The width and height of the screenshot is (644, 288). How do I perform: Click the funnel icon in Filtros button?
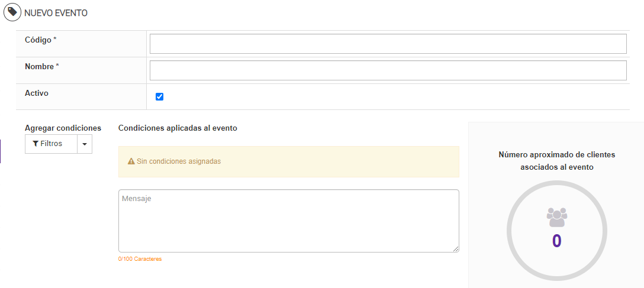pyautogui.click(x=36, y=144)
